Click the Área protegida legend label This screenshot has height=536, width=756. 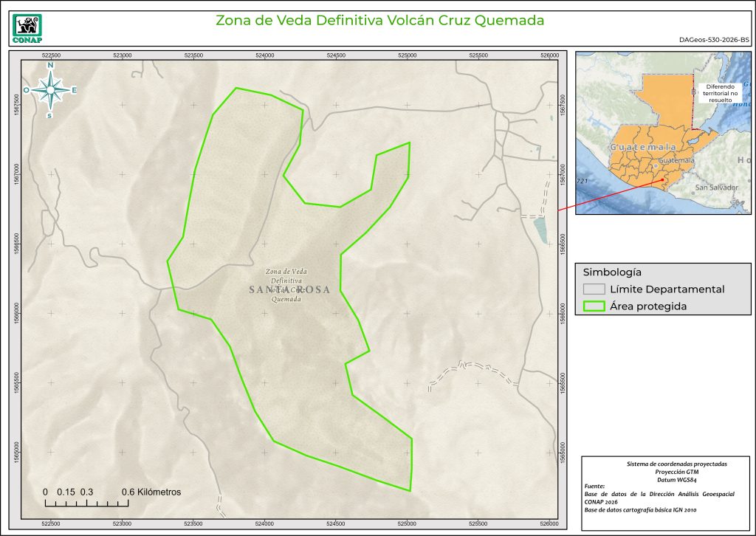pos(648,307)
